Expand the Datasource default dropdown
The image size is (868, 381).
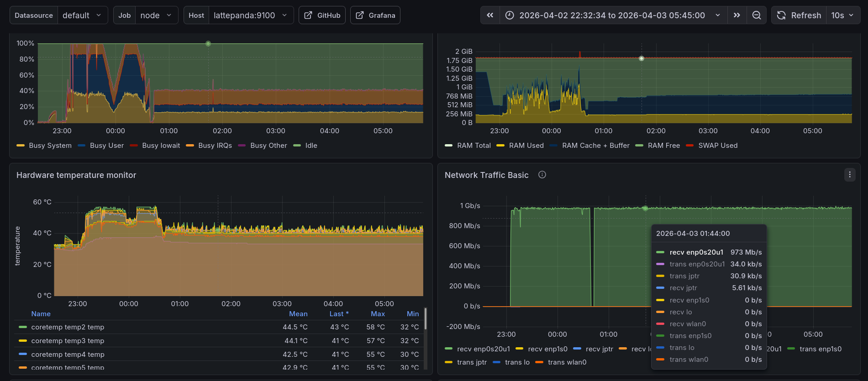point(82,15)
